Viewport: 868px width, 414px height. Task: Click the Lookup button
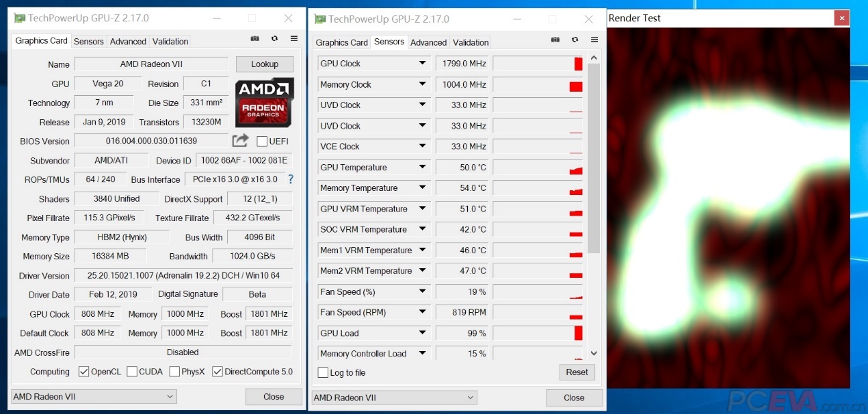[265, 64]
